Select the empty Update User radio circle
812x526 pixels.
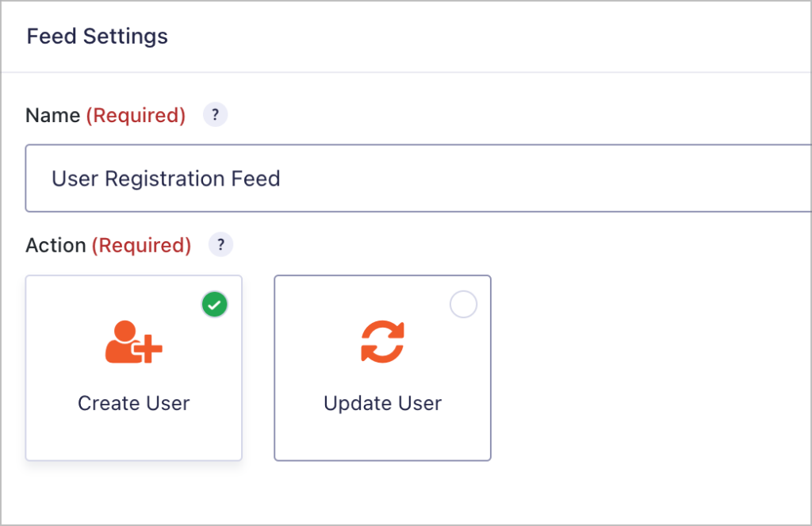[x=463, y=305]
